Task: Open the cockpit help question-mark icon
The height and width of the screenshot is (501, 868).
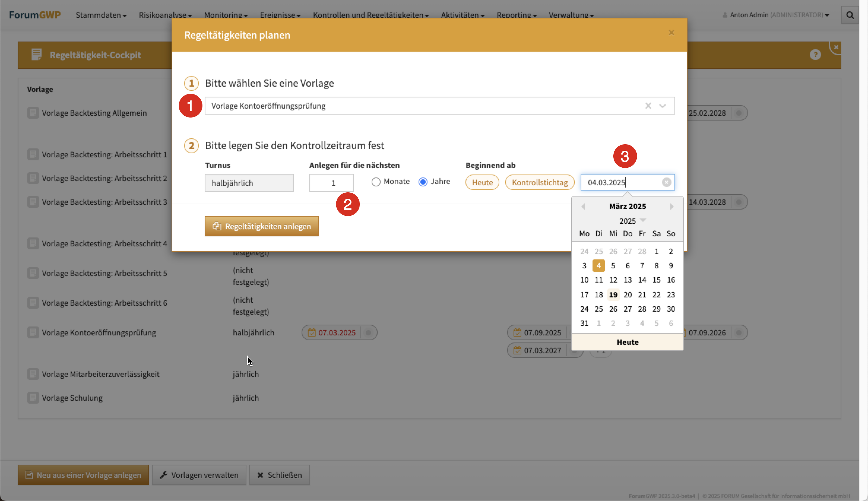Action: click(x=815, y=55)
